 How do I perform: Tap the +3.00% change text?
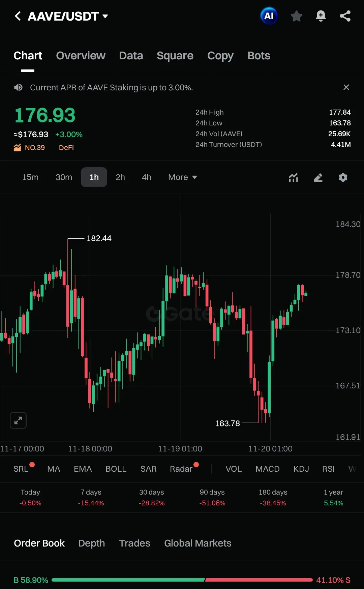pyautogui.click(x=69, y=135)
